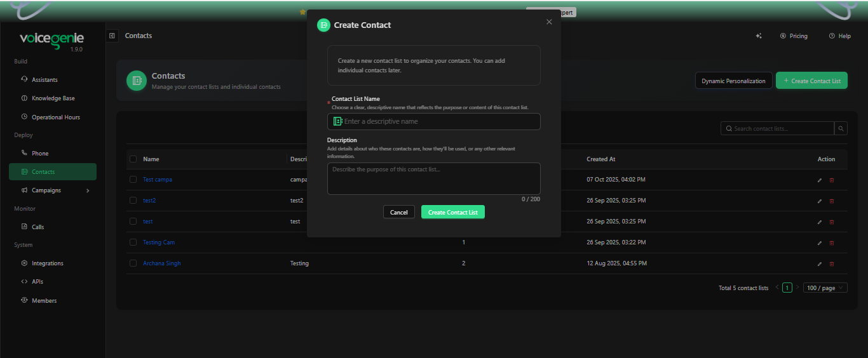Click edit pencil icon for Test campa row
This screenshot has height=358, width=868.
coord(820,180)
